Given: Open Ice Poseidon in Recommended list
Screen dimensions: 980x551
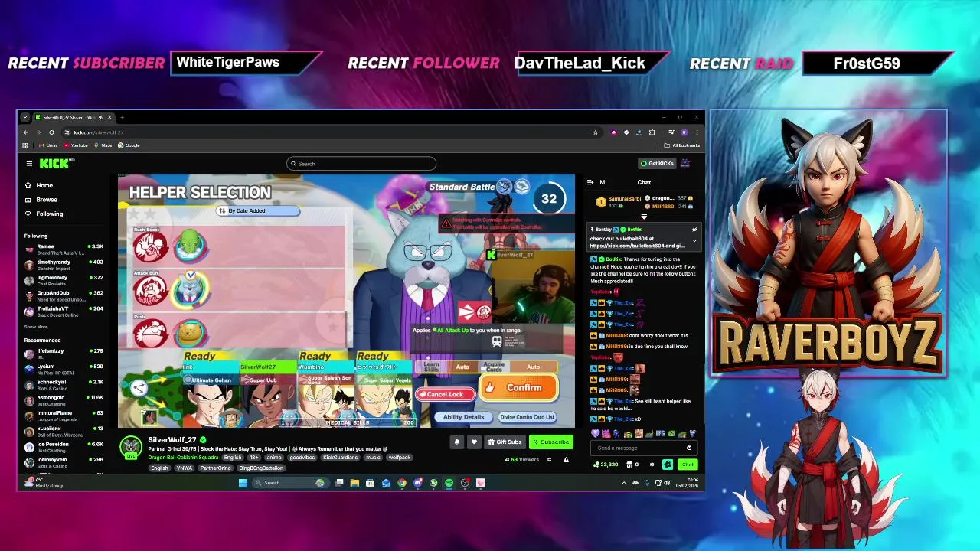Looking at the screenshot, I should pos(64,447).
